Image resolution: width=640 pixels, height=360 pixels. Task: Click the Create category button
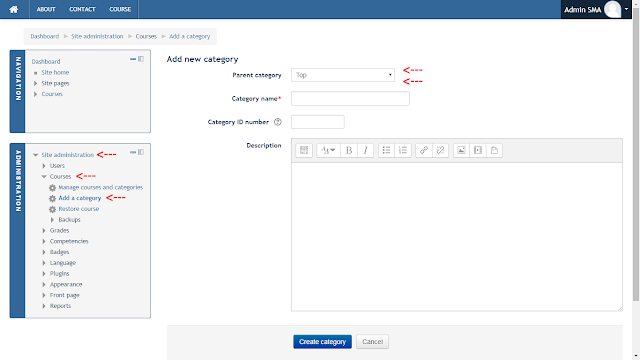322,342
